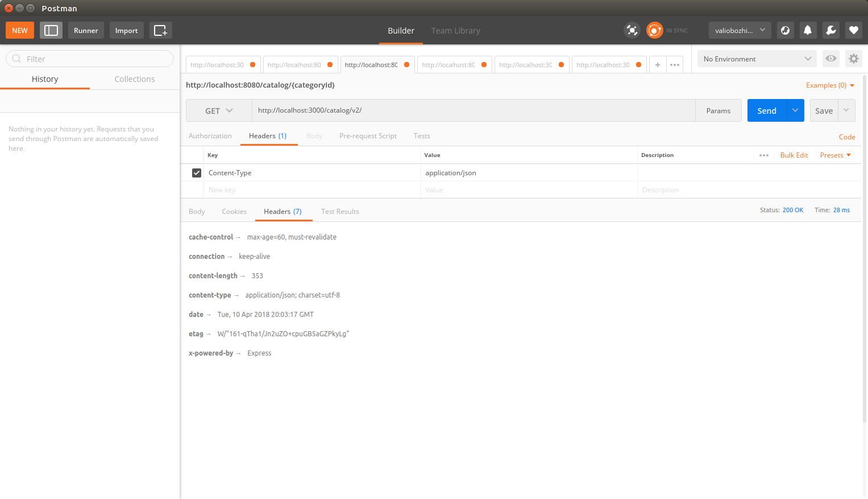Click the Content-Type key cell
This screenshot has width=868, height=499.
(312, 173)
